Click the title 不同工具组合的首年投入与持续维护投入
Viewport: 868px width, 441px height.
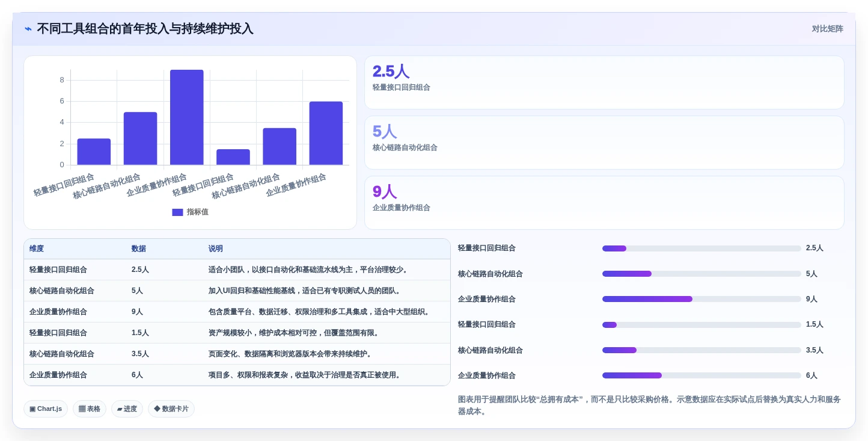pyautogui.click(x=145, y=29)
